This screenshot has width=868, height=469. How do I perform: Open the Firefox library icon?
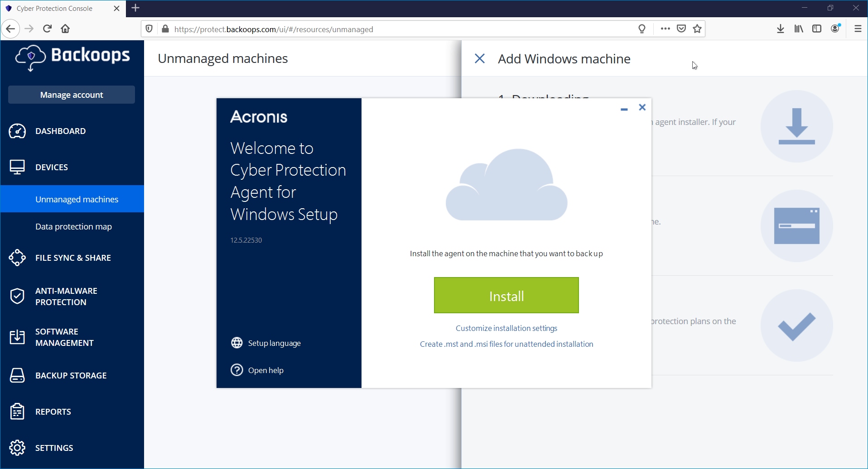pyautogui.click(x=799, y=29)
